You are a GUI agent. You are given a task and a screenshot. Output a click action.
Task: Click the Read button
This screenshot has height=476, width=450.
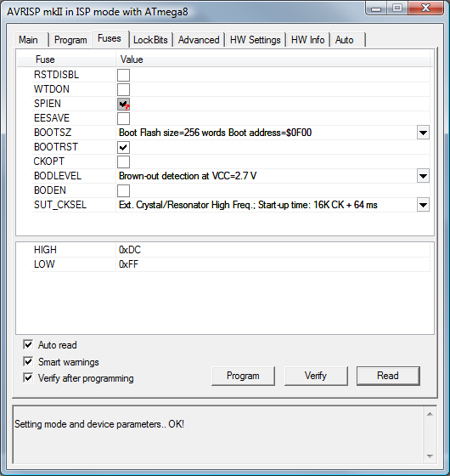pyautogui.click(x=388, y=376)
